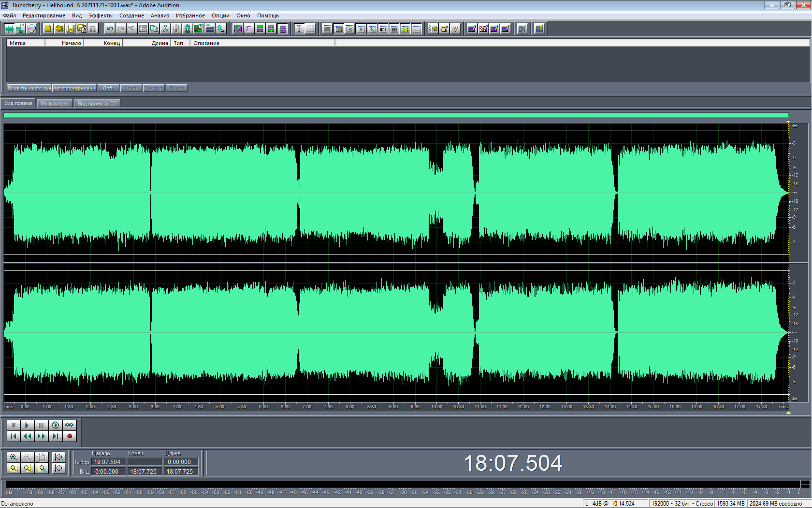Zoom in horizontally
The width and height of the screenshot is (812, 508).
click(x=14, y=457)
